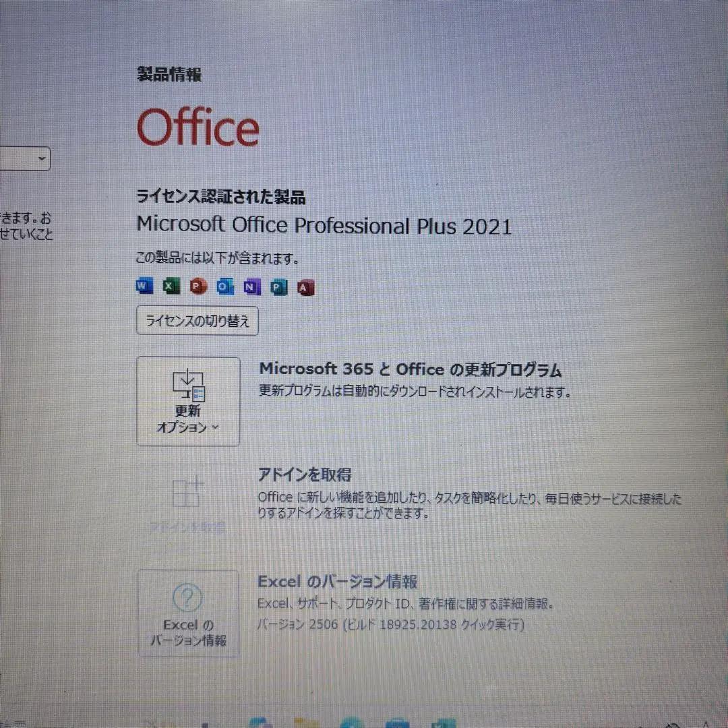Click the Word app icon
The height and width of the screenshot is (728, 728).
(144, 286)
